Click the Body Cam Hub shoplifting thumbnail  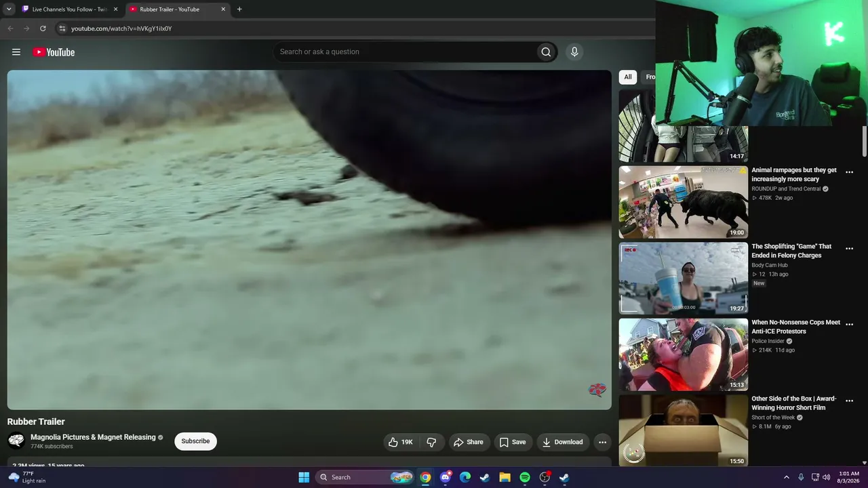[684, 279]
